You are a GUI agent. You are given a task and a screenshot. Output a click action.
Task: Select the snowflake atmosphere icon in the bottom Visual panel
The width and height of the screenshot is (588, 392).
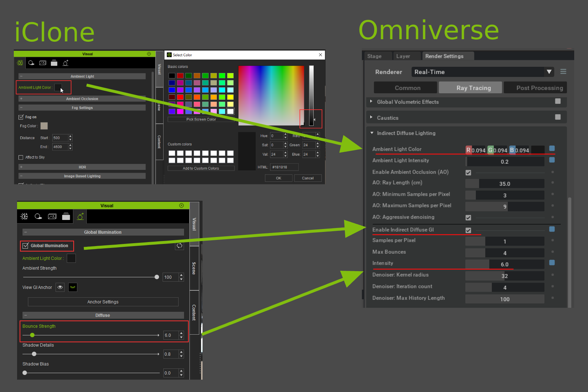point(24,216)
